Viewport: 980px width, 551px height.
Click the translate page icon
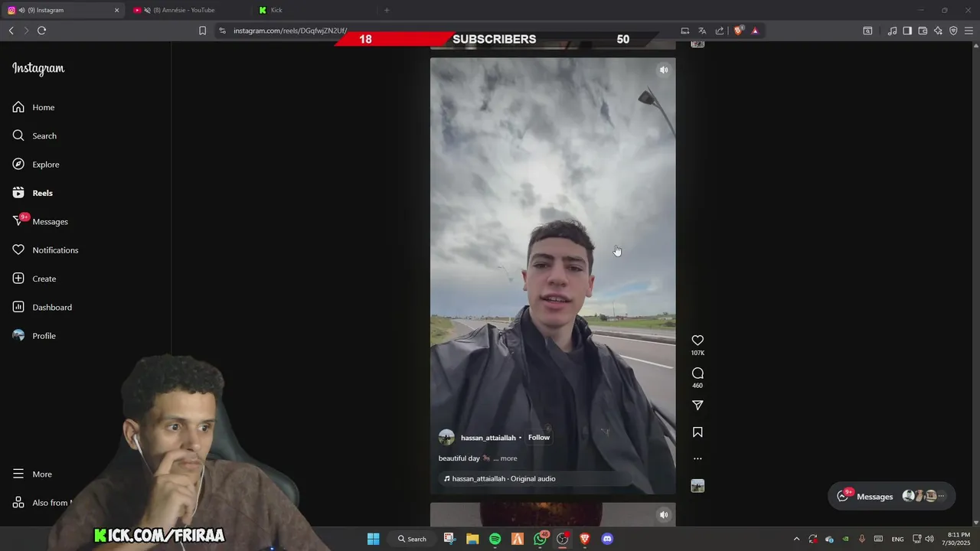702,31
